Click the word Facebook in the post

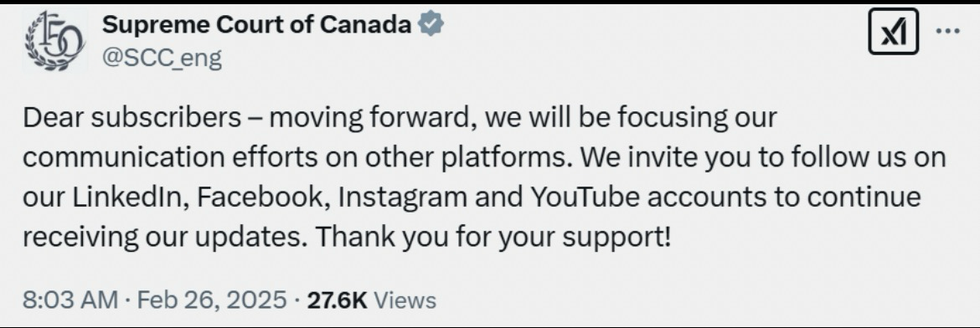tap(263, 197)
